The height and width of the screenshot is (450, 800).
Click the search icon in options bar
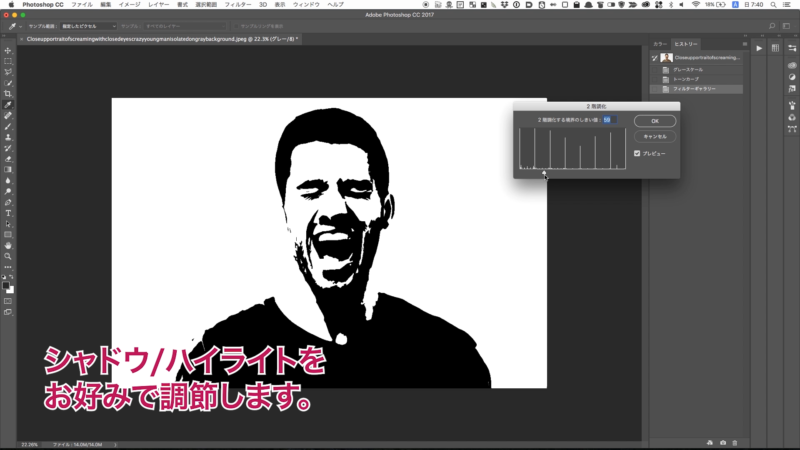tap(772, 26)
